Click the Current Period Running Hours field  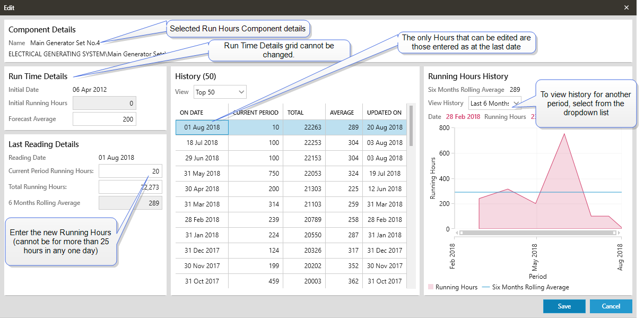coord(130,171)
